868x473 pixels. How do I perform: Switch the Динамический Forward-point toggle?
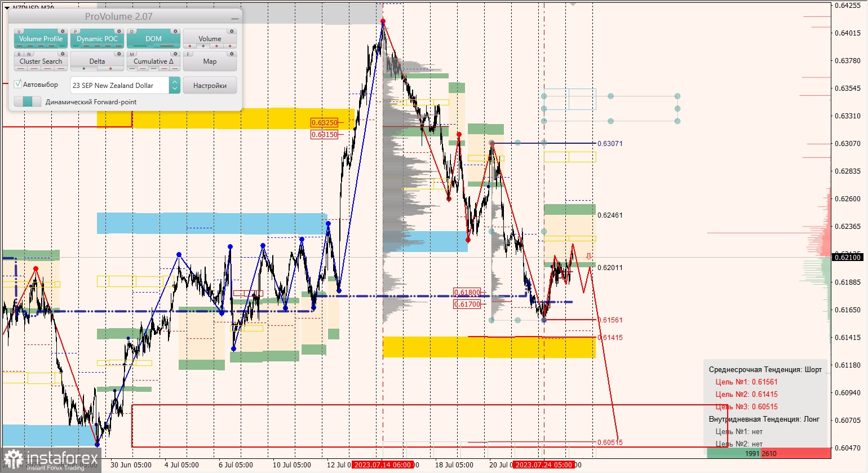tap(28, 101)
